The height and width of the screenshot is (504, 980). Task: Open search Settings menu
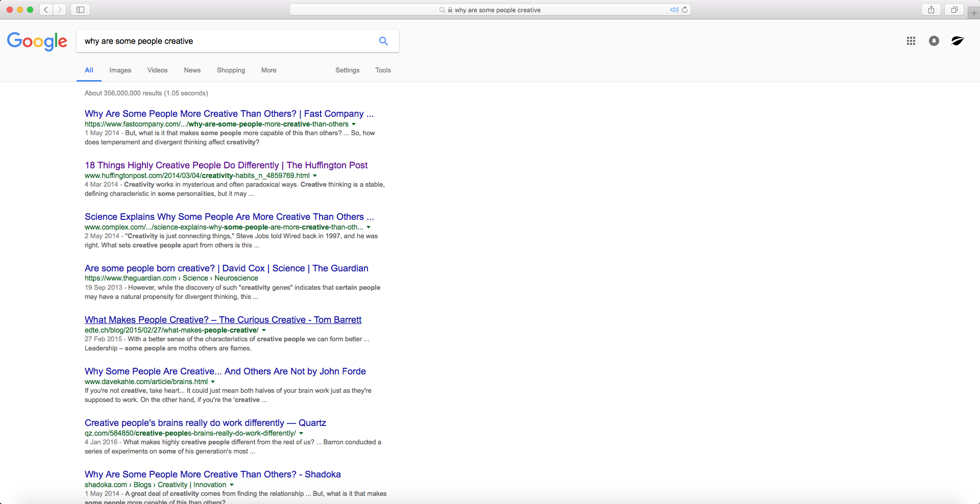[347, 70]
